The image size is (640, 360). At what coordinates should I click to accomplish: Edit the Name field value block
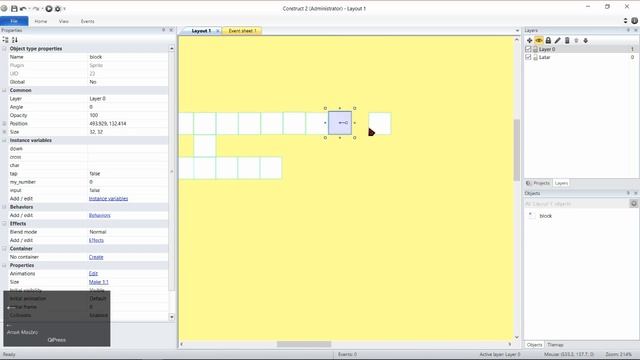coord(128,57)
